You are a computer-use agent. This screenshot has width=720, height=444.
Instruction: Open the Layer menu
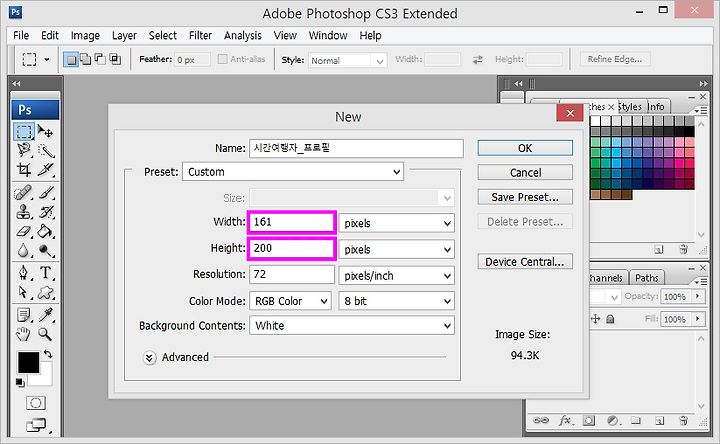point(124,35)
